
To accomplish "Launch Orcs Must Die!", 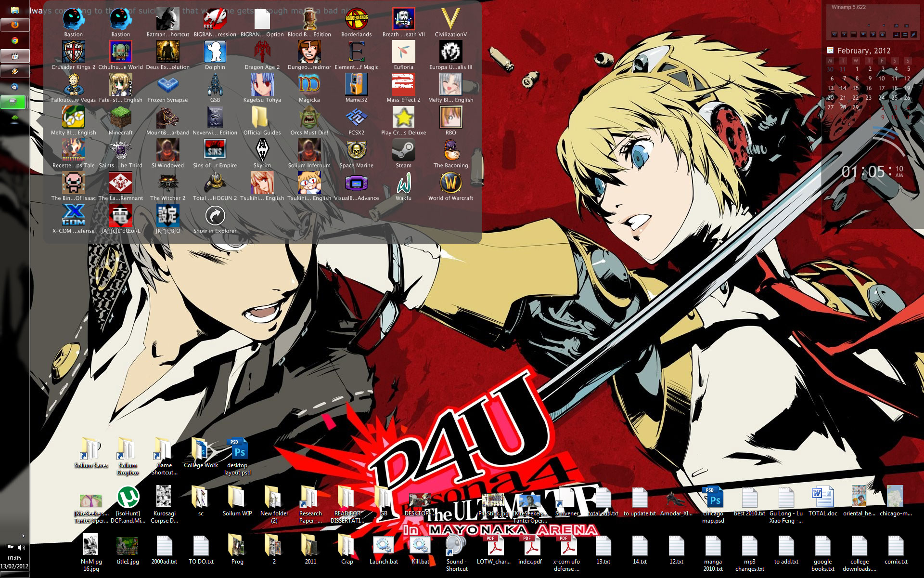I will (309, 121).
